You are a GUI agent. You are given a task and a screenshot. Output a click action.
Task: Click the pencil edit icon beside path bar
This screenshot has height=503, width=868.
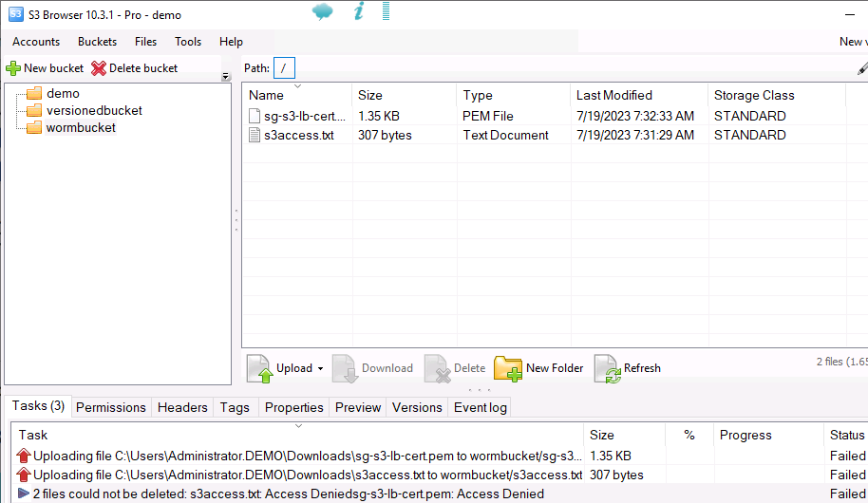862,68
